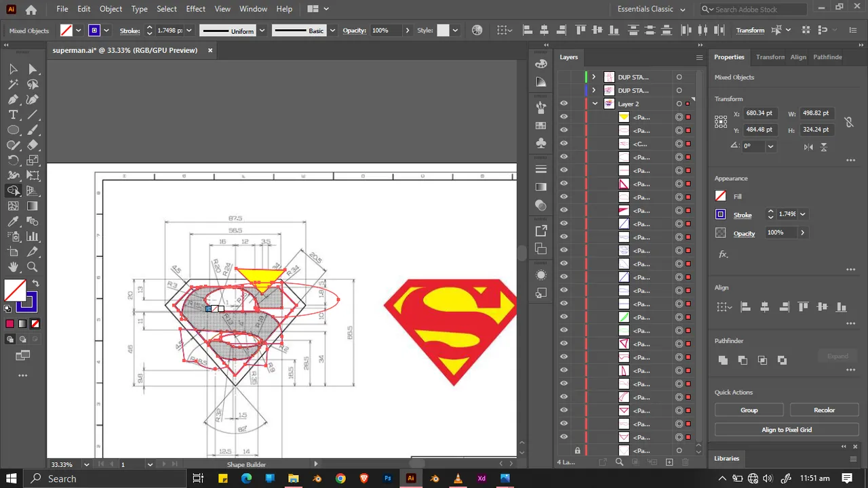Open the zoom level 33.33% dropdown
The width and height of the screenshot is (868, 488).
[x=86, y=464]
